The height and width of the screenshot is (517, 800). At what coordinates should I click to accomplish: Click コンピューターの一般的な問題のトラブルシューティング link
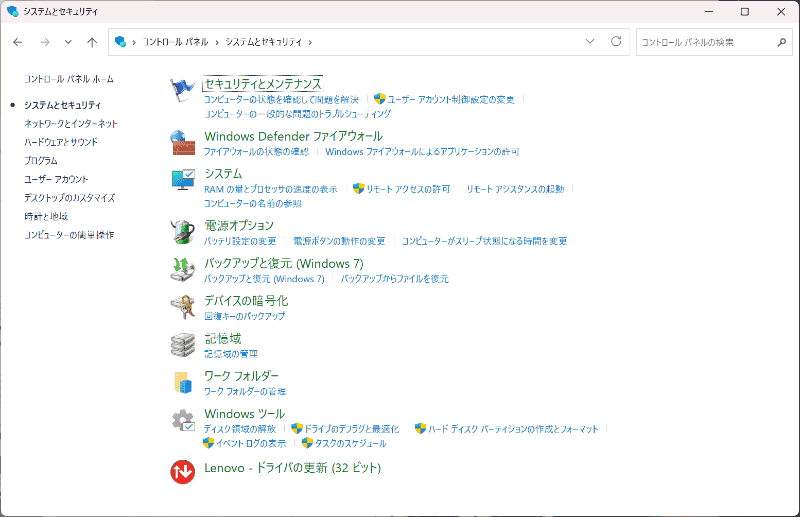coord(297,114)
